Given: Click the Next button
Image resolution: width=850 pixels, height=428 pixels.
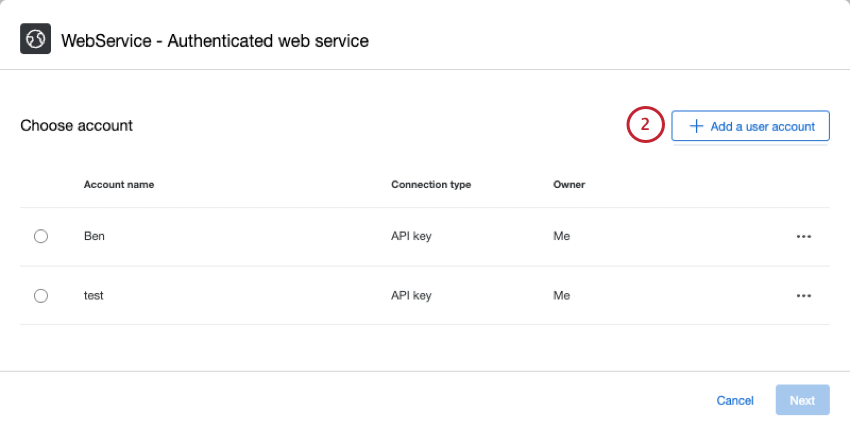Looking at the screenshot, I should [802, 400].
